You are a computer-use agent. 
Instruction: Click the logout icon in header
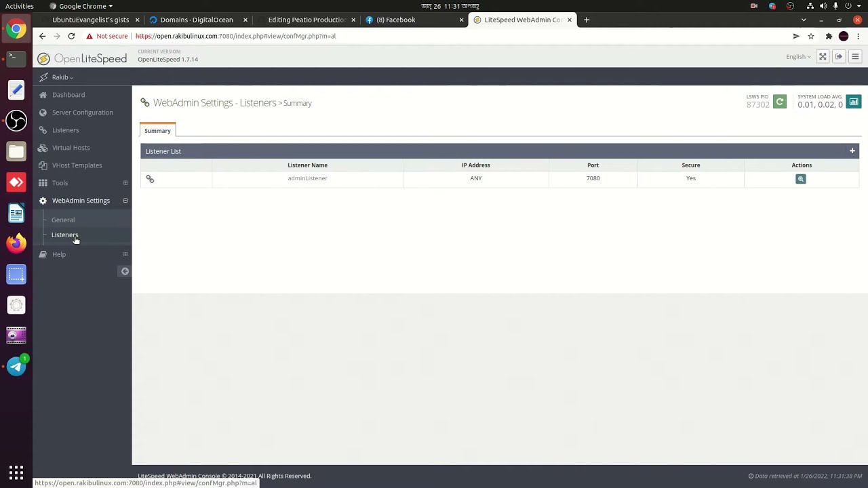[x=839, y=57]
